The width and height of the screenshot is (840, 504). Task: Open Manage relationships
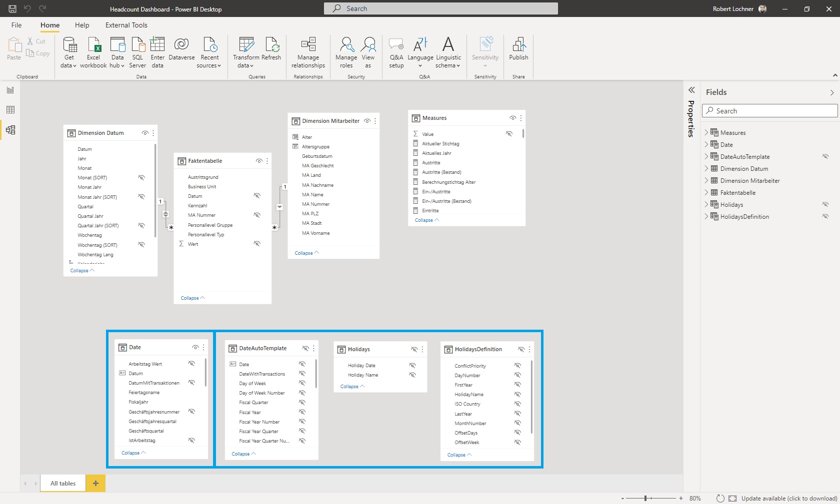(307, 52)
